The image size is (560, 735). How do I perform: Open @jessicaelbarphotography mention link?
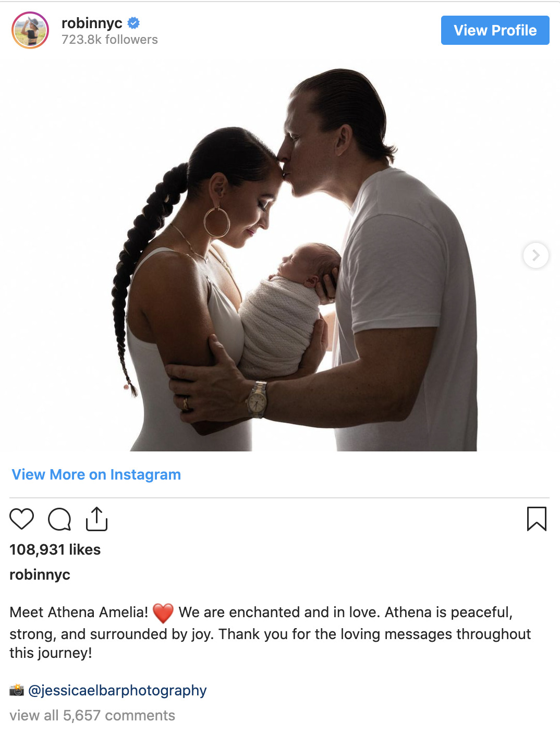117,690
